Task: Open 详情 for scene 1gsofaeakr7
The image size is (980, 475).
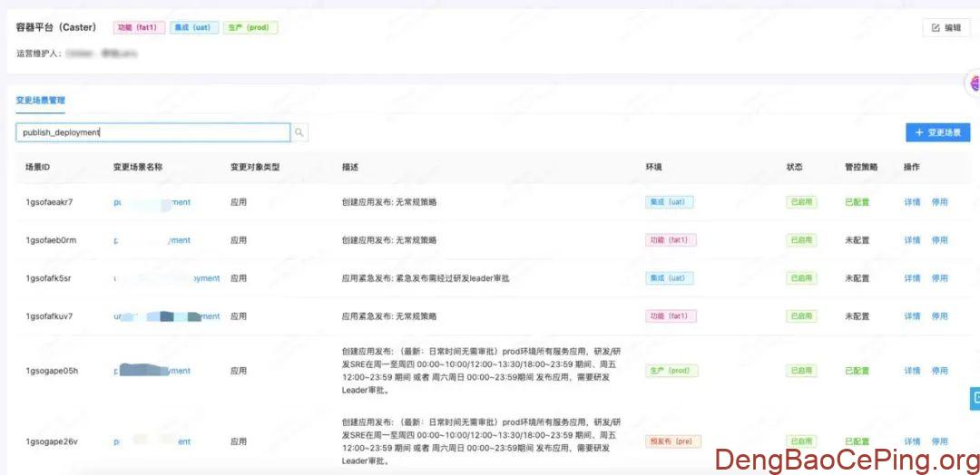Action: (x=912, y=202)
